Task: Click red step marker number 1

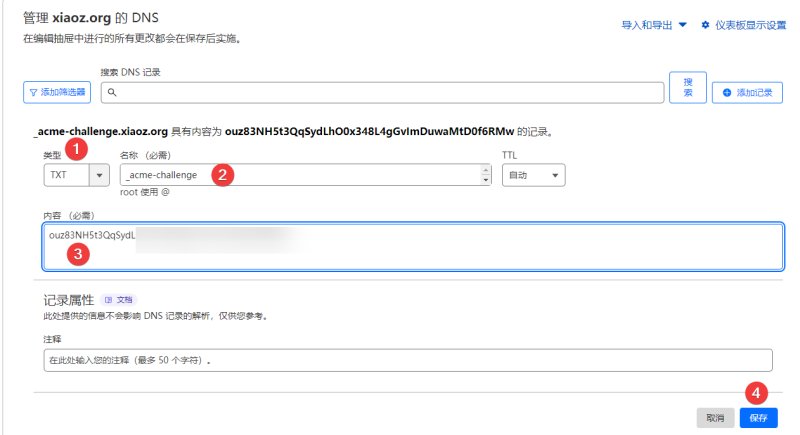Action: pos(77,149)
